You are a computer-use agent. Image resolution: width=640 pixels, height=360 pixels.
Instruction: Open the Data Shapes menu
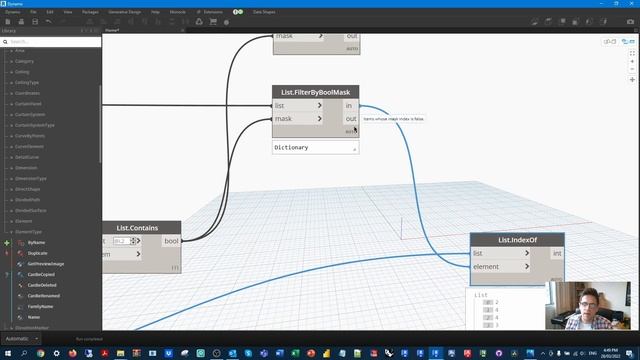(264, 12)
